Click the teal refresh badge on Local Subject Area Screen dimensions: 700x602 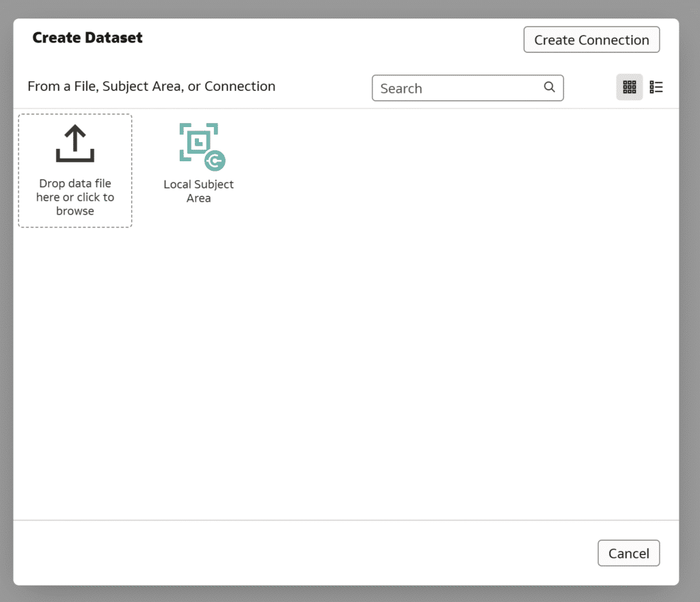pyautogui.click(x=217, y=161)
